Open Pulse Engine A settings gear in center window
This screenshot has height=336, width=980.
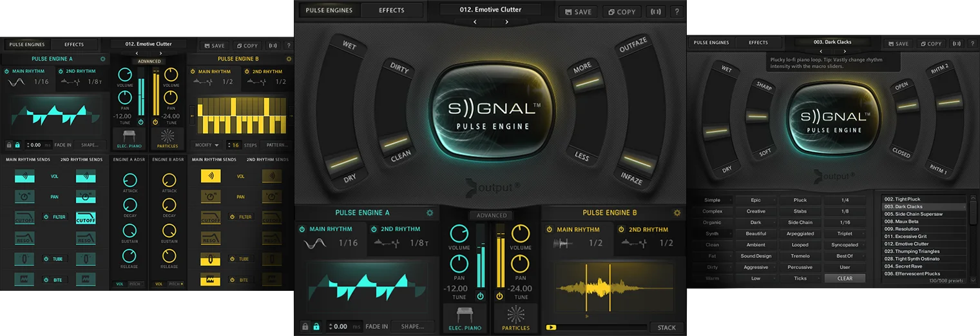pyautogui.click(x=430, y=213)
